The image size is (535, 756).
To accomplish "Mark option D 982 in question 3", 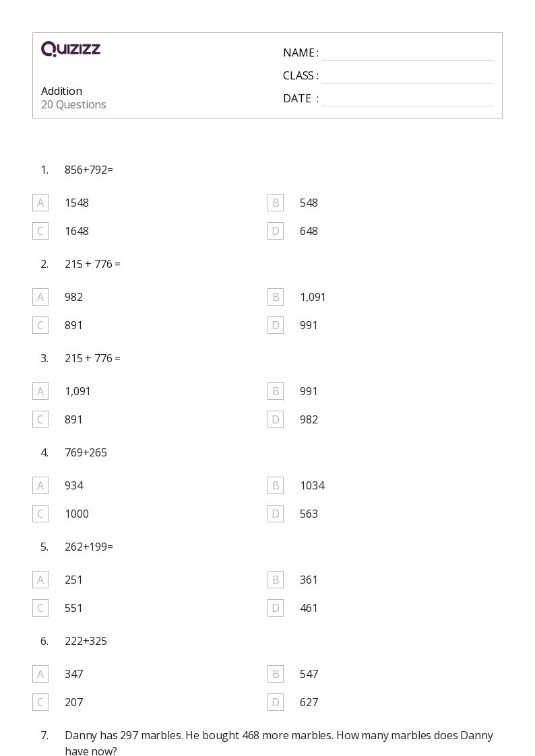I will (276, 419).
